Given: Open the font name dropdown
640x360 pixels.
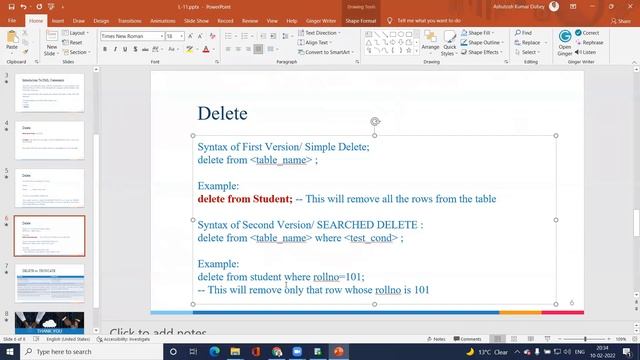Looking at the screenshot, I should pos(162,36).
